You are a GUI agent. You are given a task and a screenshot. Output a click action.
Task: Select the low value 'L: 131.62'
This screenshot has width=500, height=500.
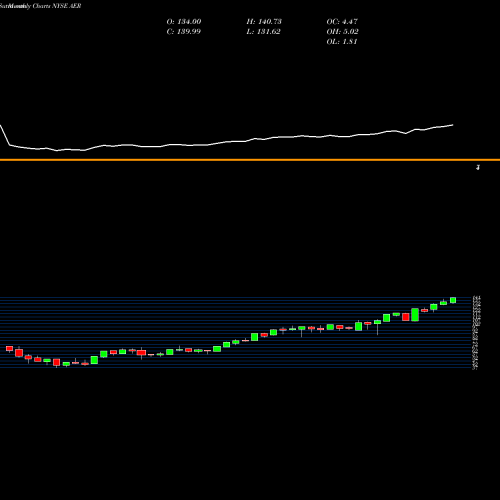263,32
